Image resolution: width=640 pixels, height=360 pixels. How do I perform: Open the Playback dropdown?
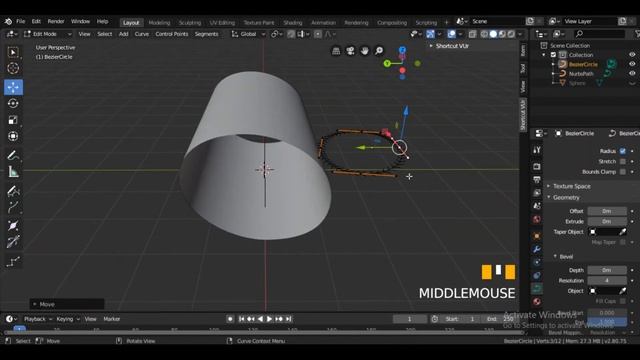pyautogui.click(x=38, y=319)
